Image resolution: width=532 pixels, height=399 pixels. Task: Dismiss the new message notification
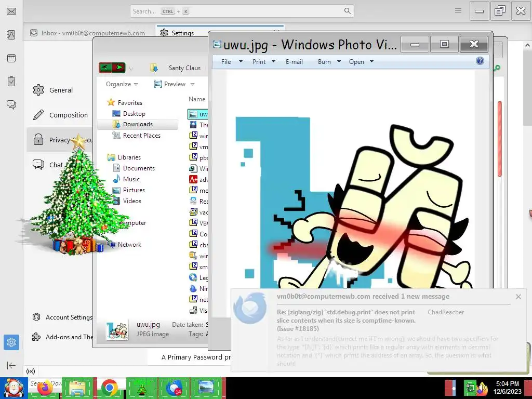tap(518, 297)
